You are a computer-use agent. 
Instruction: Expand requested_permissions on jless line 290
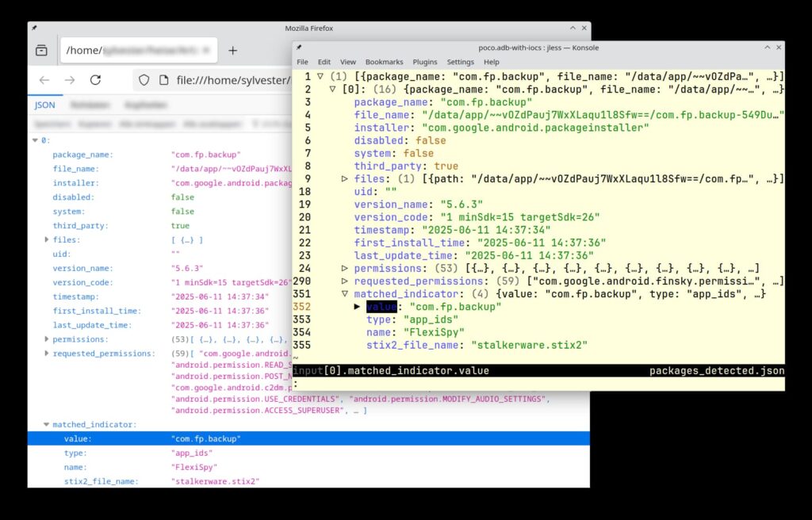[x=344, y=281]
